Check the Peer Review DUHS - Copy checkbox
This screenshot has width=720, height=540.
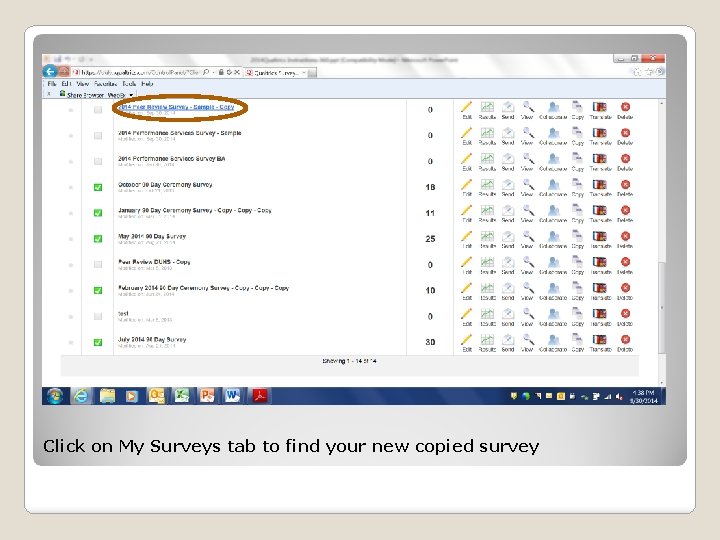(98, 264)
